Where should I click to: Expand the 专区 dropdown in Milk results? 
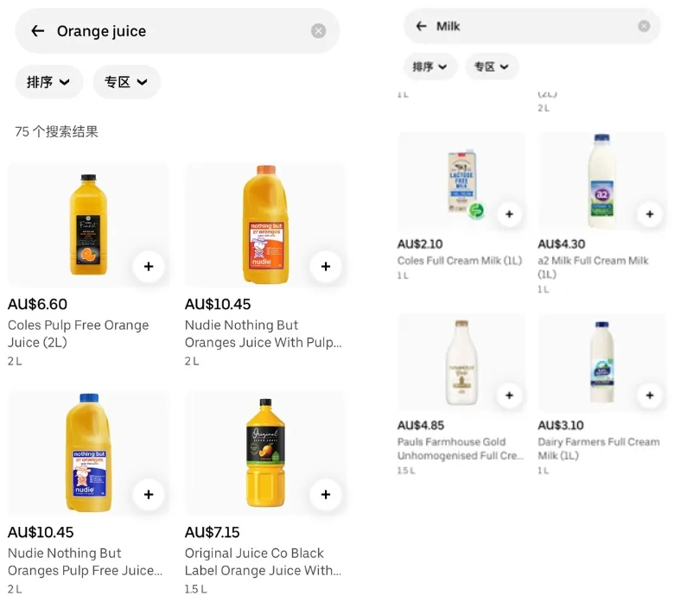click(x=491, y=66)
